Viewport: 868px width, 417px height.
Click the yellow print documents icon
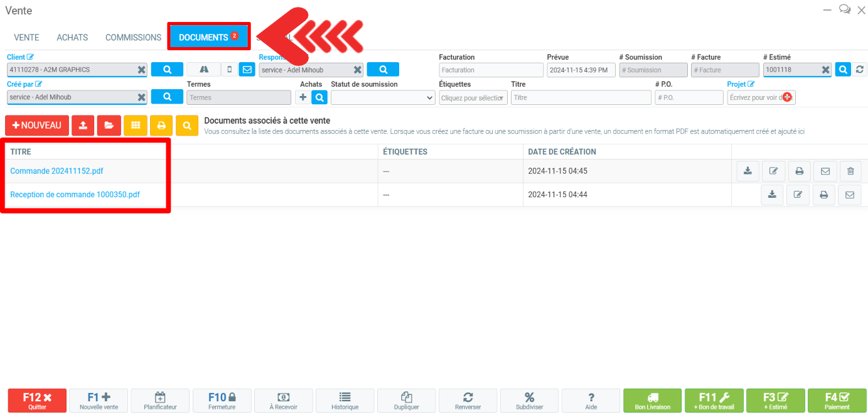coord(161,126)
